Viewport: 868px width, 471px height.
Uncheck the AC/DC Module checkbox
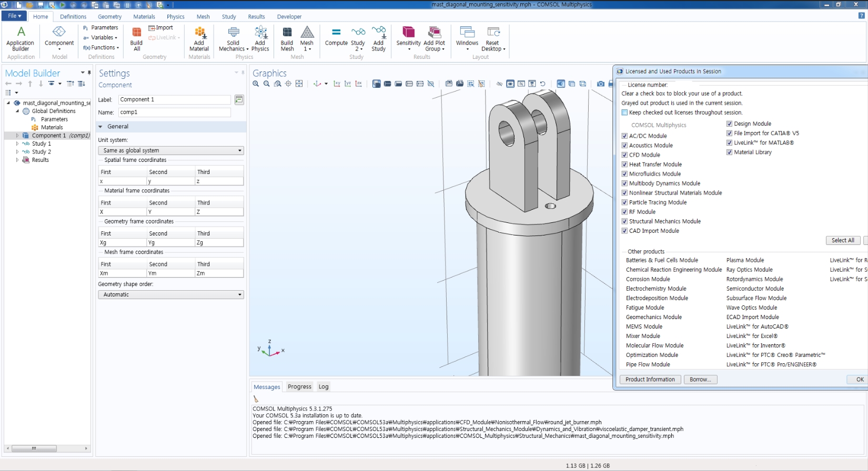coord(624,136)
